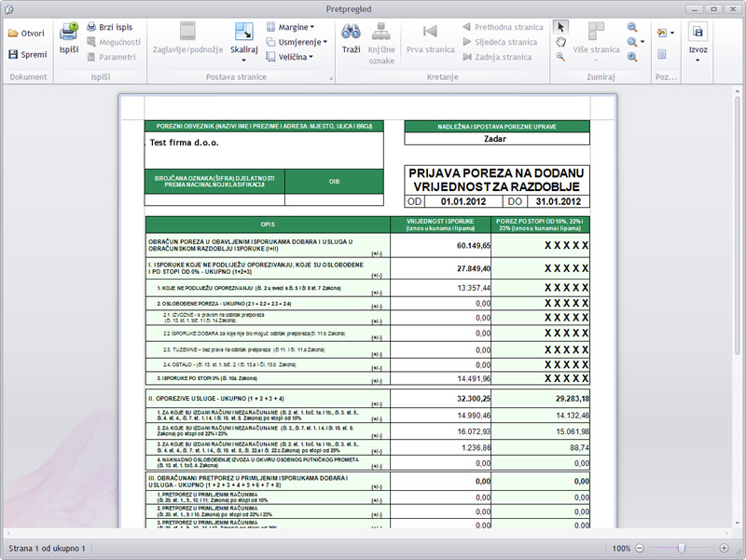Click the tax value 88,74
The image size is (746, 560).
click(580, 448)
